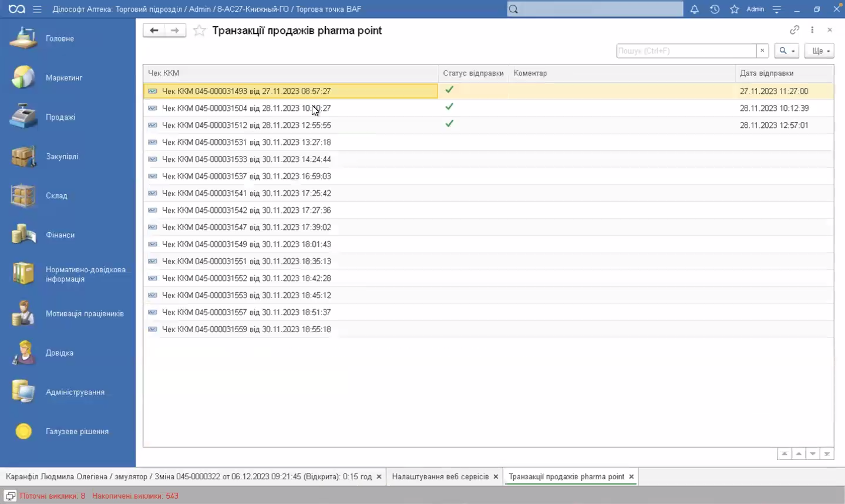
Task: Click the back navigation arrow
Action: (154, 31)
